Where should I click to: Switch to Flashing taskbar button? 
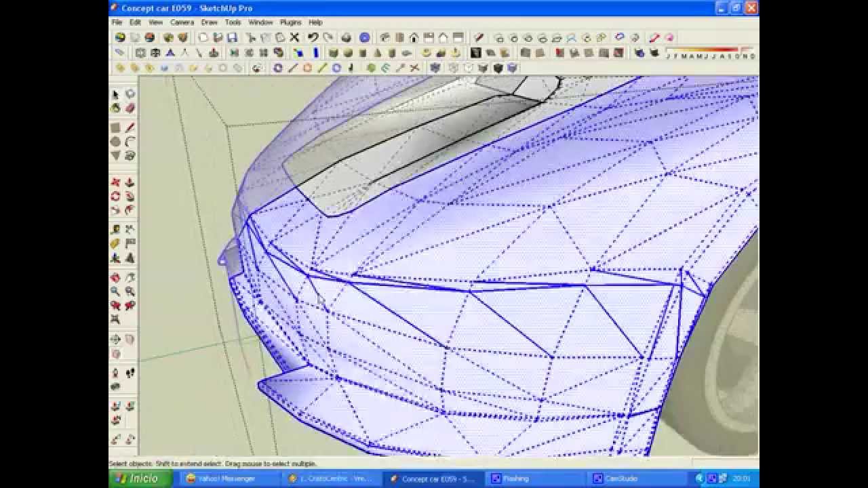pyautogui.click(x=536, y=479)
